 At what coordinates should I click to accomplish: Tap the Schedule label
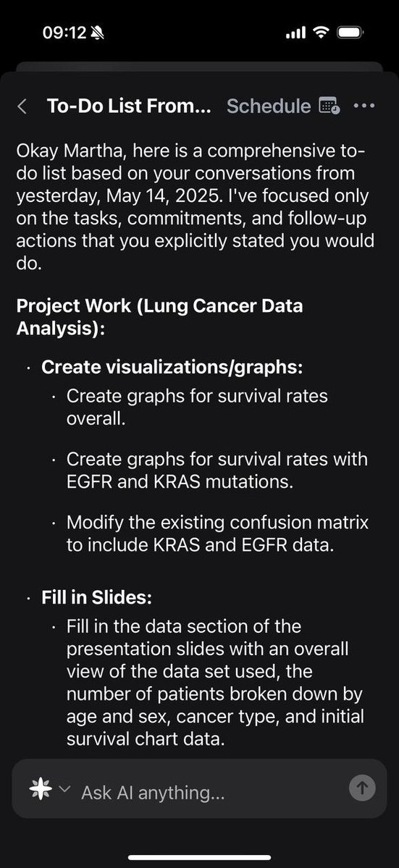(x=269, y=106)
